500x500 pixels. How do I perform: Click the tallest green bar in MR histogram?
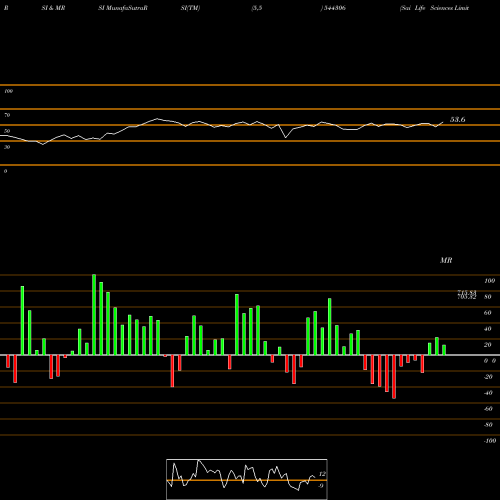(94, 315)
